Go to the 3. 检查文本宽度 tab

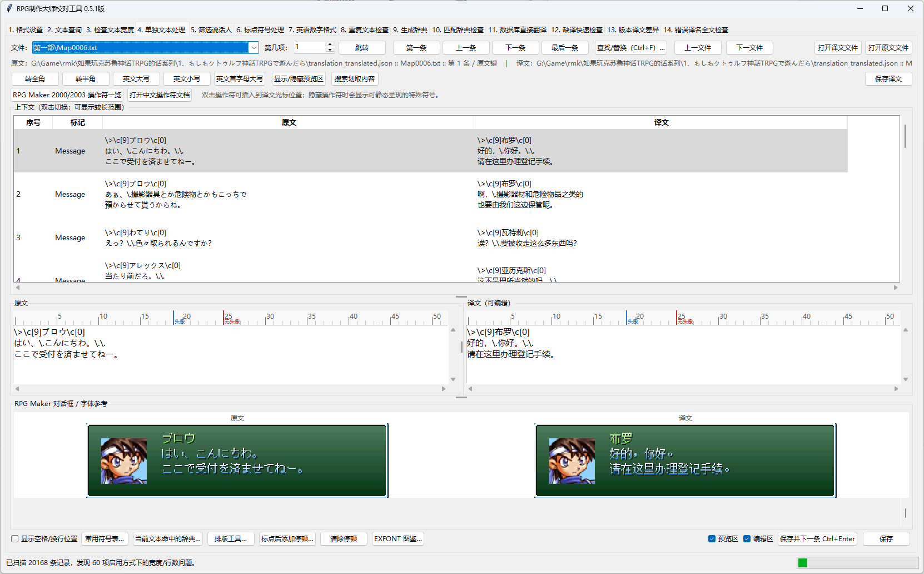point(110,30)
